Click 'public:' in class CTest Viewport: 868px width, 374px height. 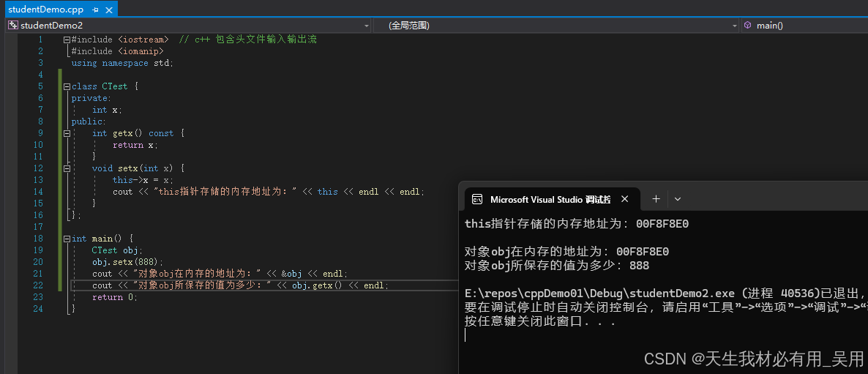(x=89, y=121)
